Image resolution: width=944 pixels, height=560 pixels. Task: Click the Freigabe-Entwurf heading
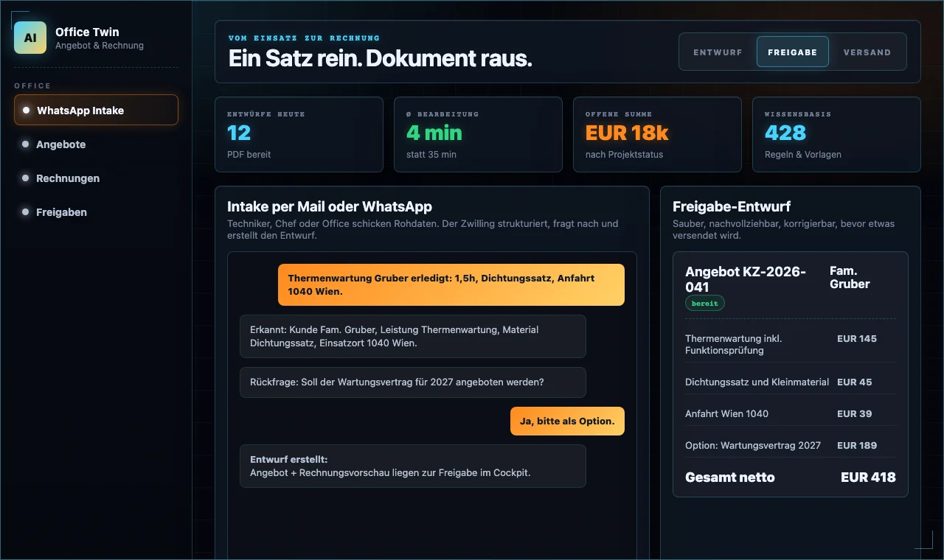[x=732, y=206]
